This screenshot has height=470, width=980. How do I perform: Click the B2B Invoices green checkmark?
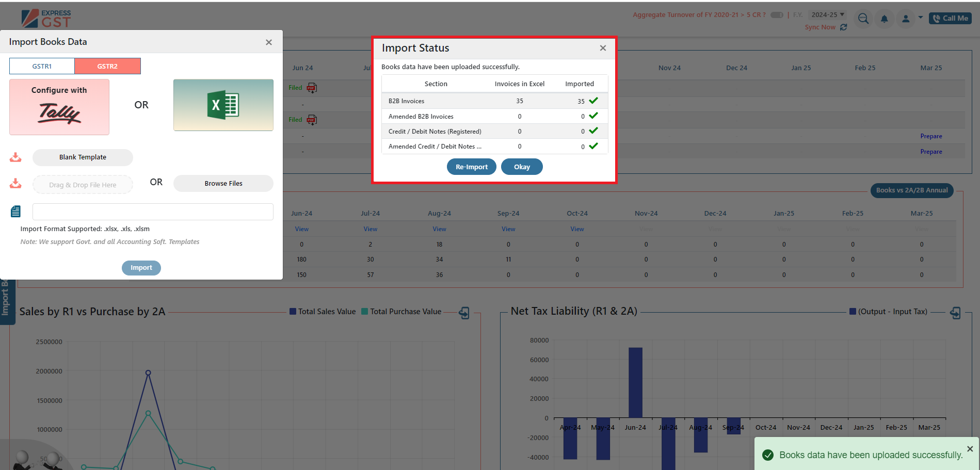pos(593,101)
